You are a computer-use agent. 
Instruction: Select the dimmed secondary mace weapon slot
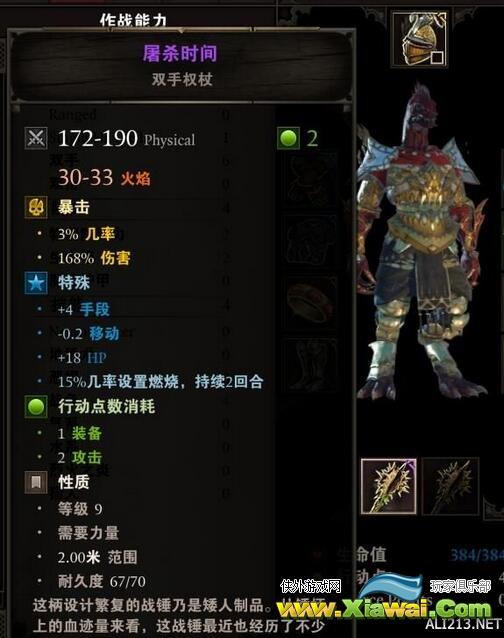[450, 486]
